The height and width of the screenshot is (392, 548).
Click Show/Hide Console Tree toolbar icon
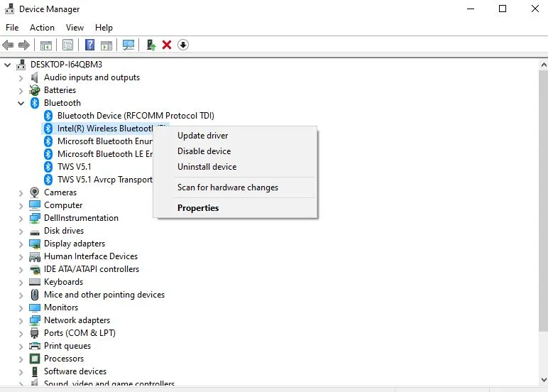point(45,45)
